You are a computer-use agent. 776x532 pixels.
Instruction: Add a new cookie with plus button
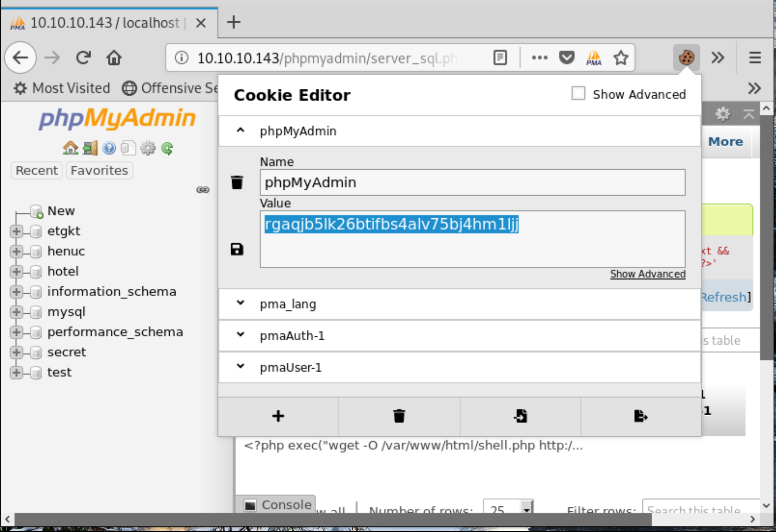click(278, 416)
